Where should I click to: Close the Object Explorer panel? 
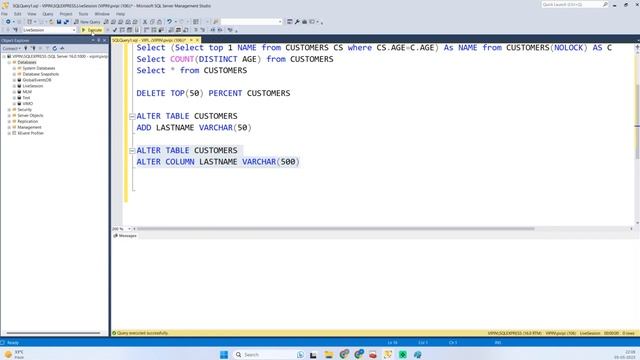click(x=104, y=40)
